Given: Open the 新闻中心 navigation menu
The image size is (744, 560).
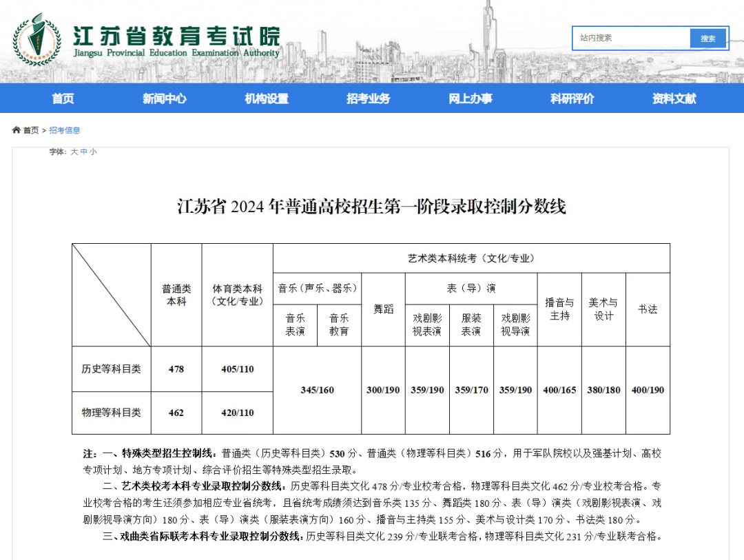Looking at the screenshot, I should [x=164, y=98].
